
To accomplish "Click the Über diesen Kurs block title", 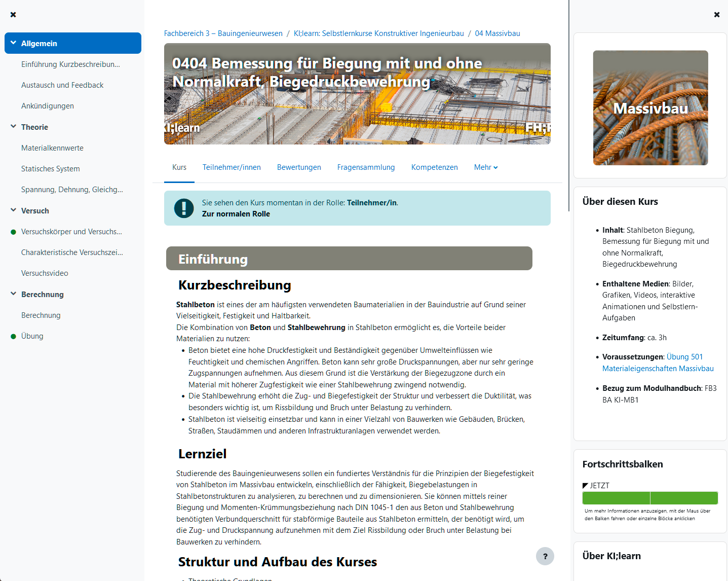I will [x=620, y=202].
